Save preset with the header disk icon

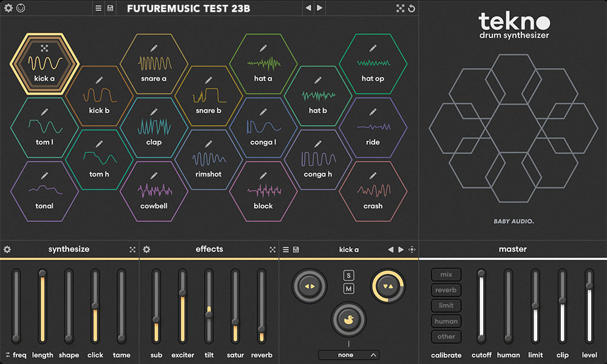pos(110,8)
